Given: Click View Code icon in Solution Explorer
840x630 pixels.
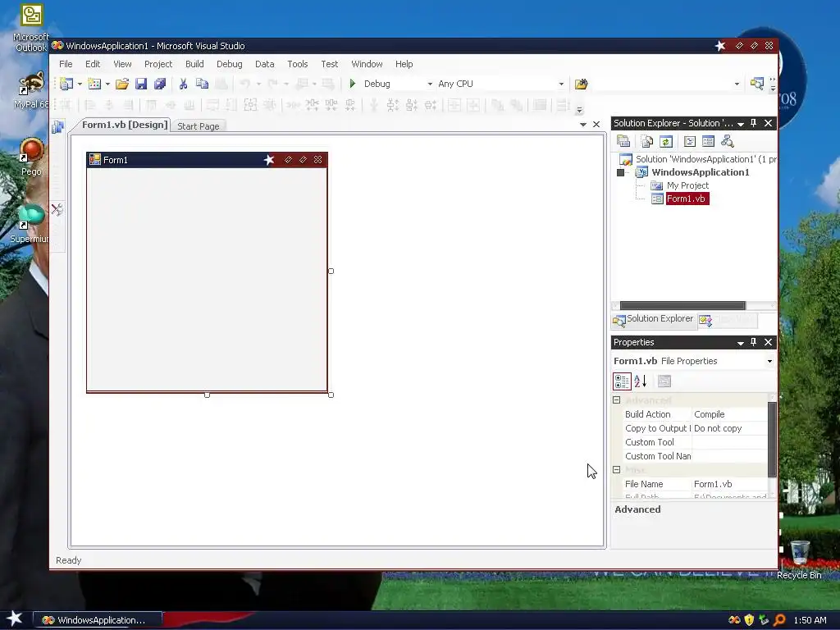Looking at the screenshot, I should click(x=690, y=141).
